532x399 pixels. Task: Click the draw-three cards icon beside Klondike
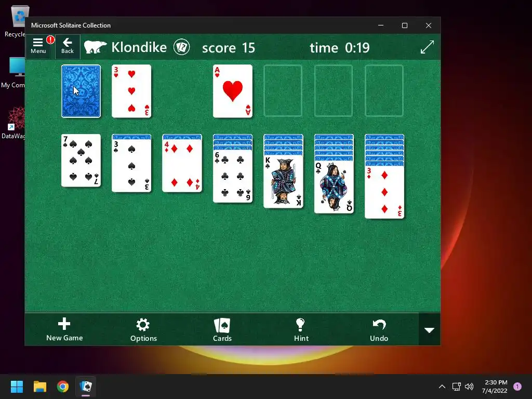tap(181, 47)
